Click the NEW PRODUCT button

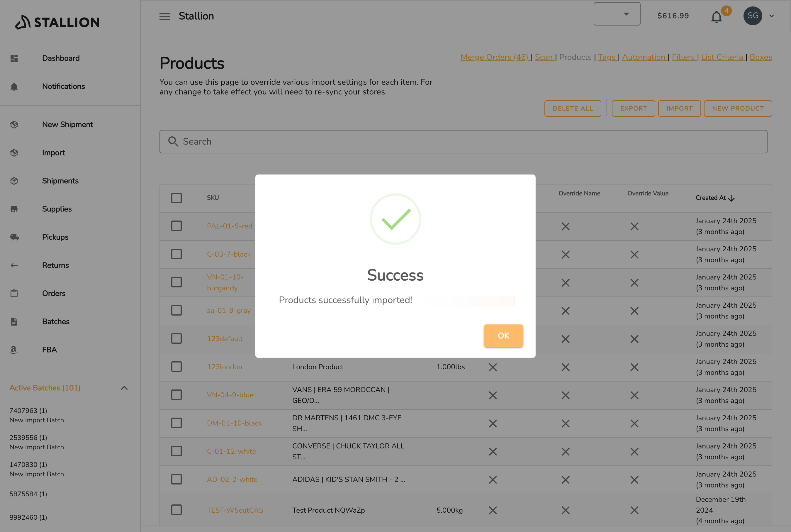pos(738,109)
